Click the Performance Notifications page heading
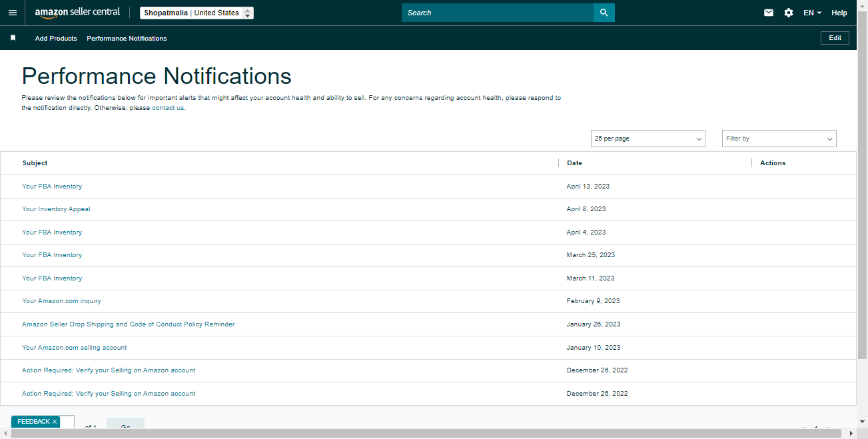The height and width of the screenshot is (439, 868). (157, 76)
